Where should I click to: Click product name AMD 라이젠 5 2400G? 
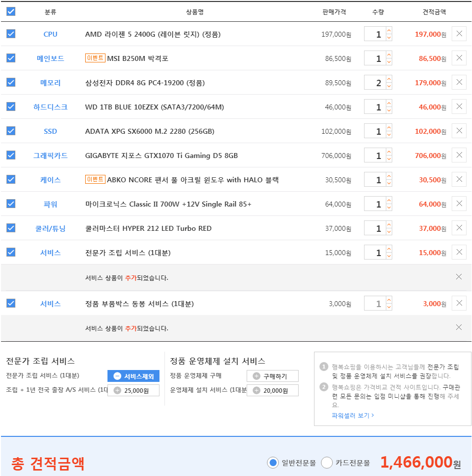pos(153,34)
